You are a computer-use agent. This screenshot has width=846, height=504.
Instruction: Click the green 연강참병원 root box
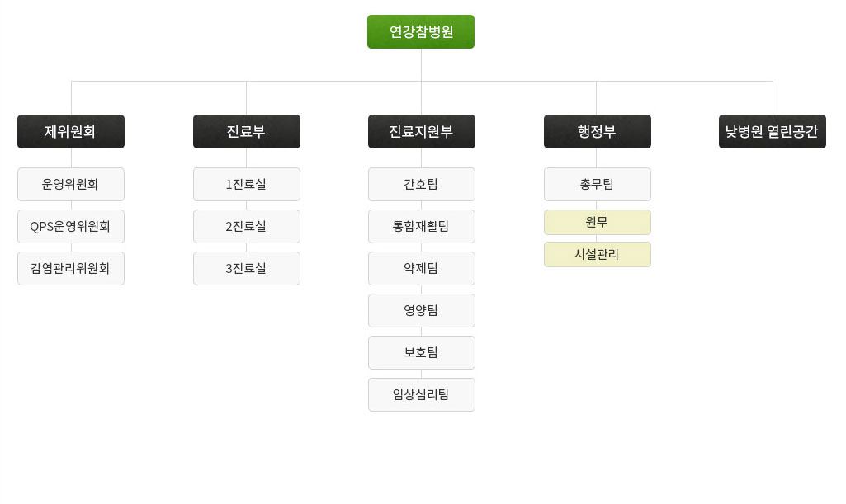coord(421,32)
